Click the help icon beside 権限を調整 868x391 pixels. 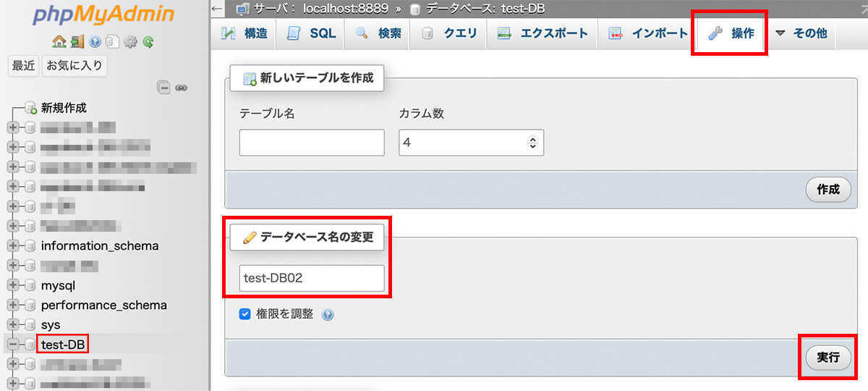coord(328,315)
